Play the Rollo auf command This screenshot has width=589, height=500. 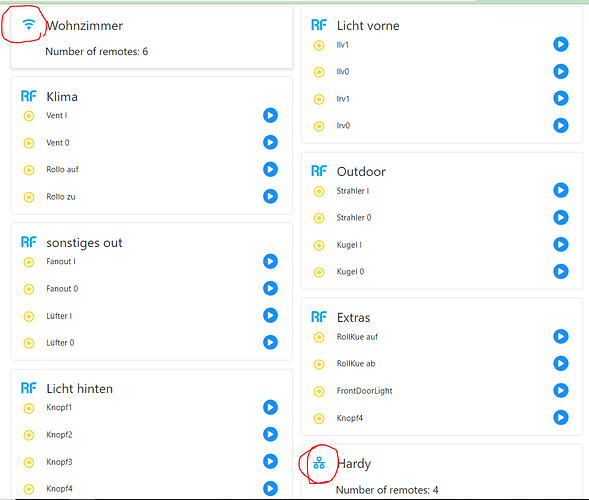[x=270, y=169]
